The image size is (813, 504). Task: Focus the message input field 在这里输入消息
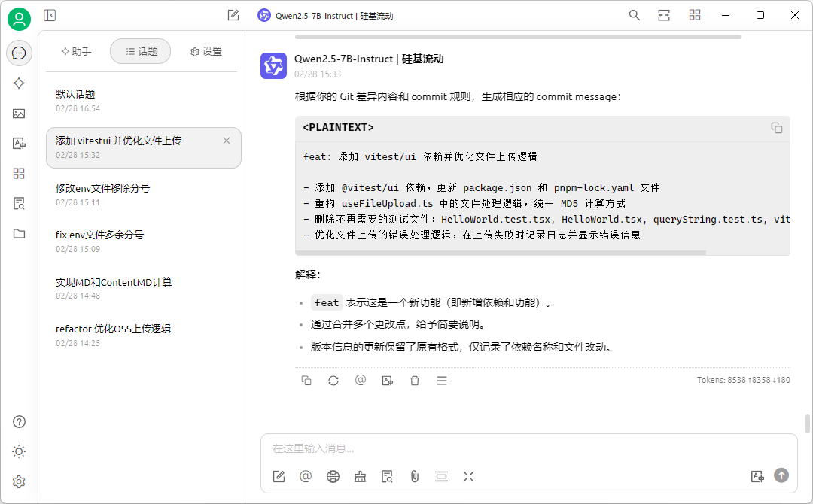click(512, 448)
